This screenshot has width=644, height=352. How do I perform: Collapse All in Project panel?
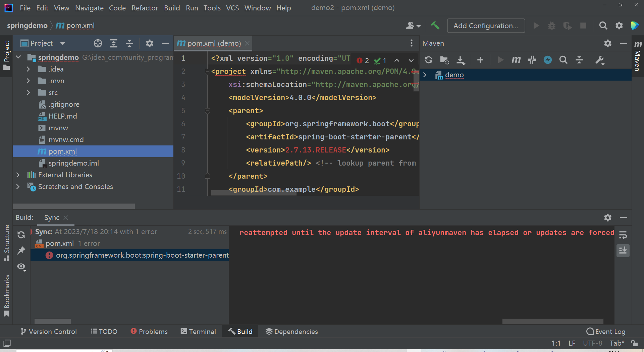tap(129, 43)
